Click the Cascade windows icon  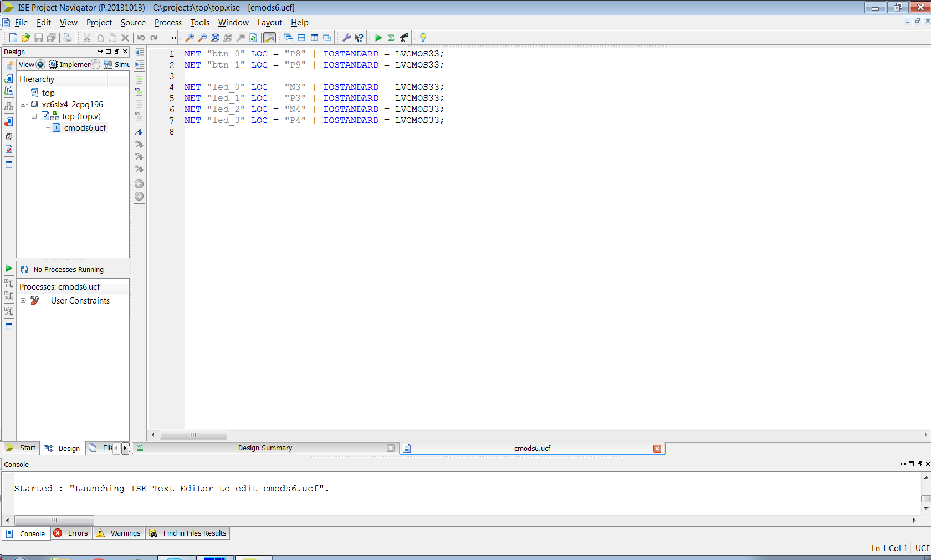289,38
